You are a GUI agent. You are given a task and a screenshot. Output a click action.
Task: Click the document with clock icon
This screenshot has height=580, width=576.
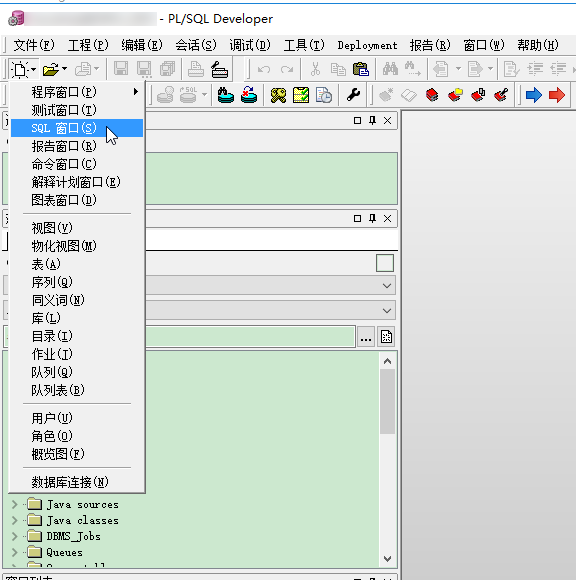point(324,95)
